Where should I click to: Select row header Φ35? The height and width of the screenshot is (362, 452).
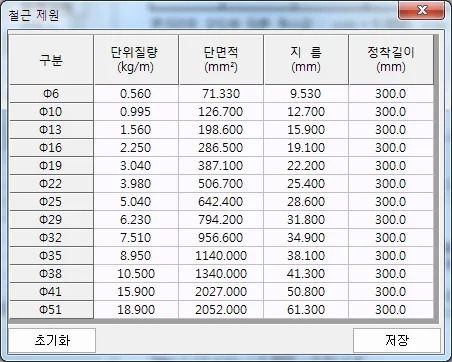(x=51, y=256)
